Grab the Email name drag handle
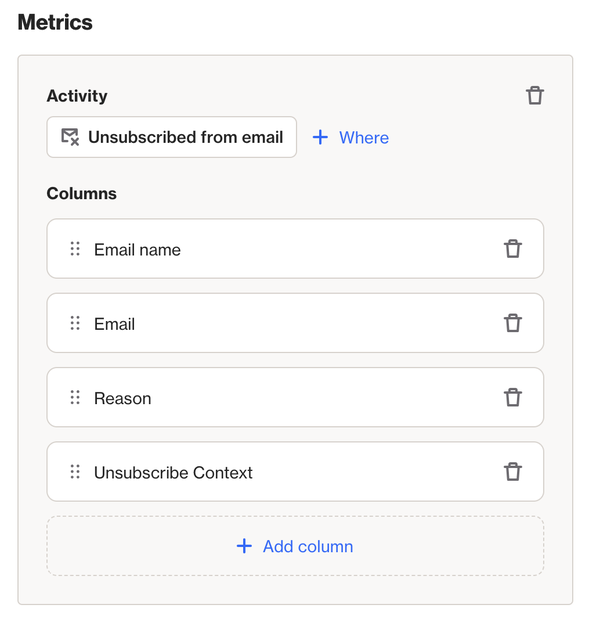This screenshot has width=600, height=619. [75, 249]
